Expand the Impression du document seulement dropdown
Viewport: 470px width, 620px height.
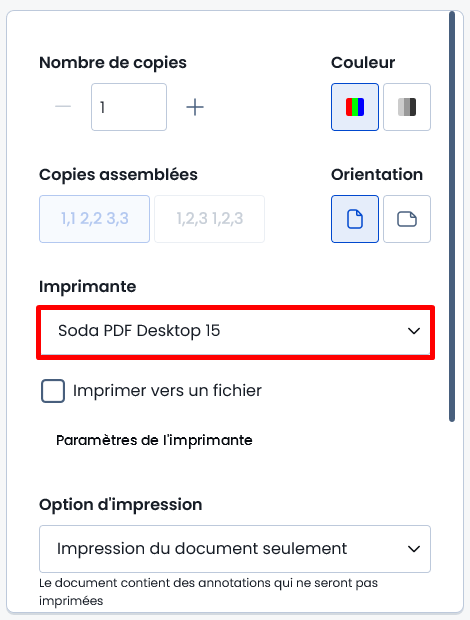point(235,549)
